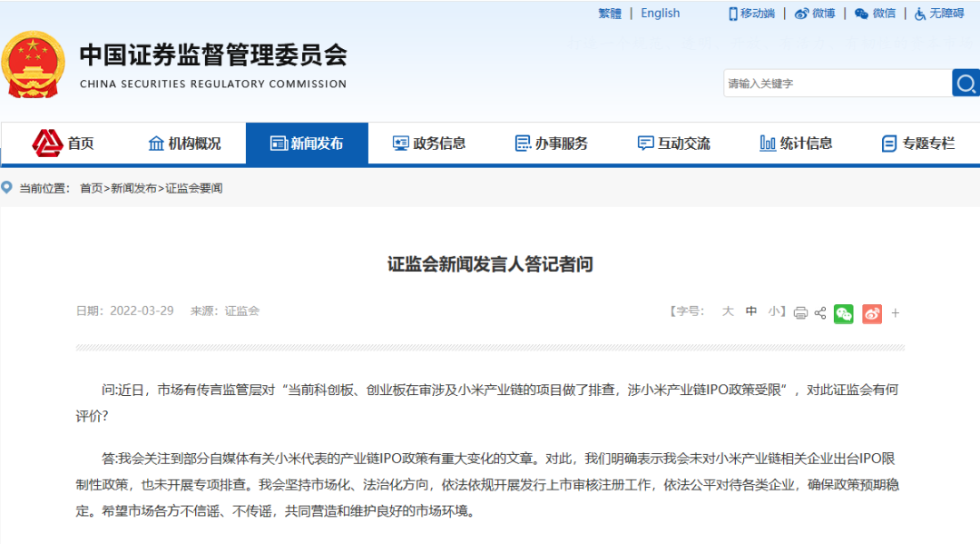Image resolution: width=980 pixels, height=544 pixels.
Task: Focus the keyword search input field
Action: [x=838, y=84]
